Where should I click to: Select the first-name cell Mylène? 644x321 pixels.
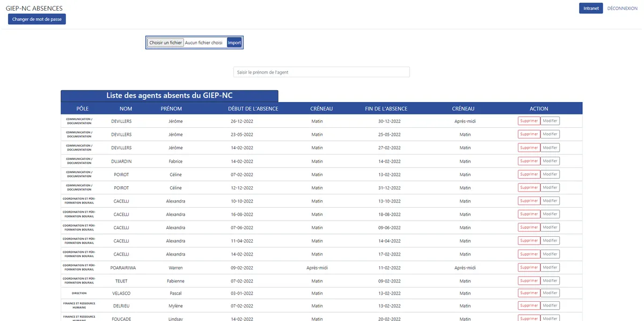(175, 305)
